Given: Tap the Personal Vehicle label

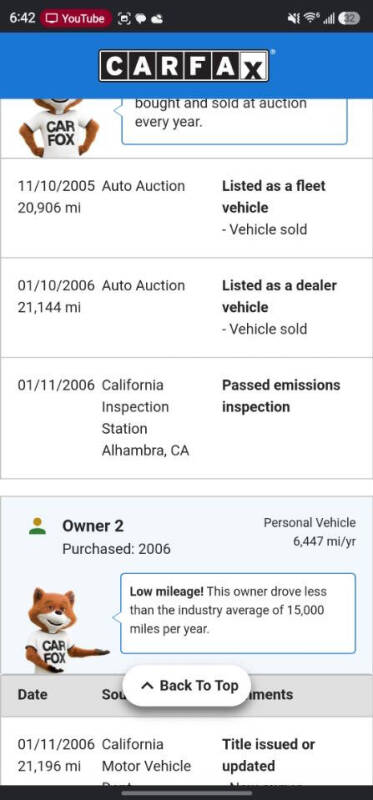Looking at the screenshot, I should tap(310, 522).
